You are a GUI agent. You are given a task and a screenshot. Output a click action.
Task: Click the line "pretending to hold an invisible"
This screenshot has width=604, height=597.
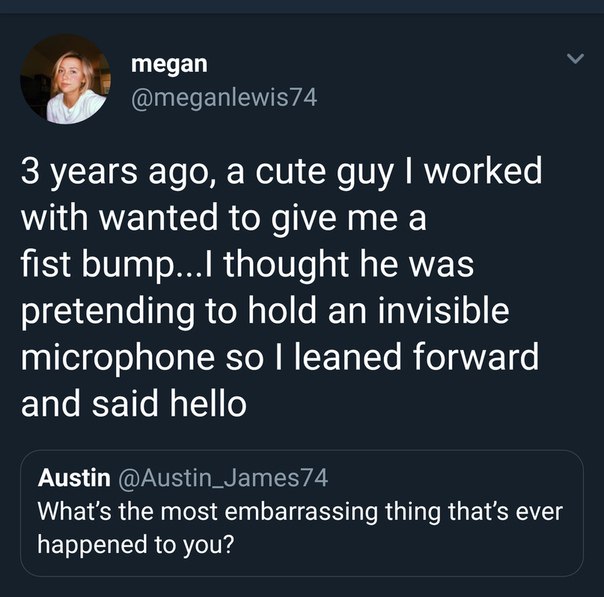coord(265,311)
